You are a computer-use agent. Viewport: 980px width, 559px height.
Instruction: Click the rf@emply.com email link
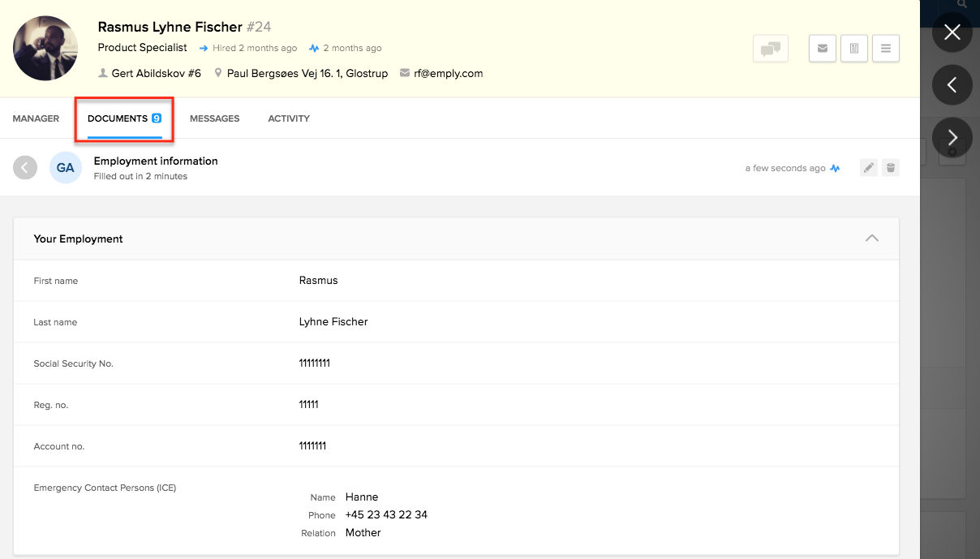[448, 73]
